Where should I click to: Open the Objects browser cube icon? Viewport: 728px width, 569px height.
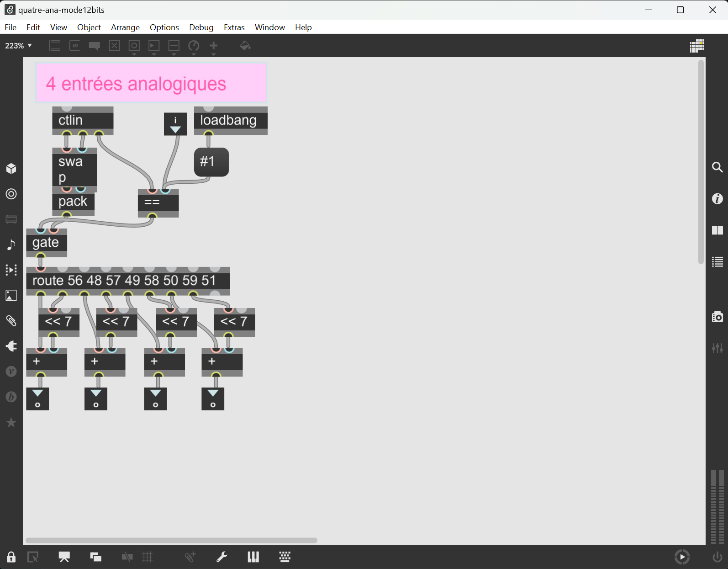11,169
